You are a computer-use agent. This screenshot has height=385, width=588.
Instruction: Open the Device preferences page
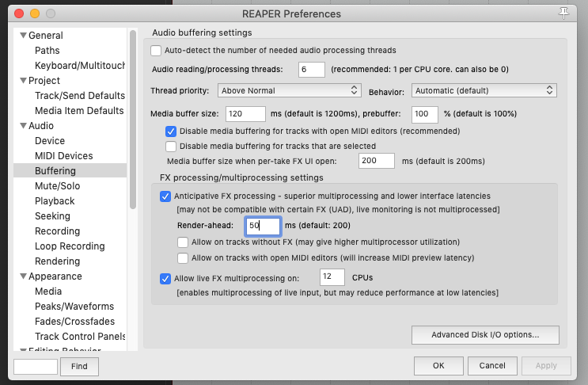click(50, 141)
